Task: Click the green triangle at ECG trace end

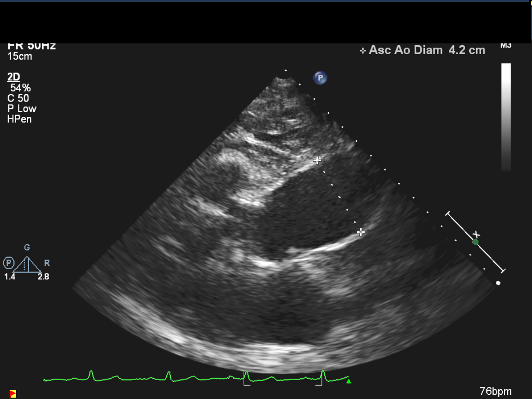Action: pyautogui.click(x=349, y=381)
